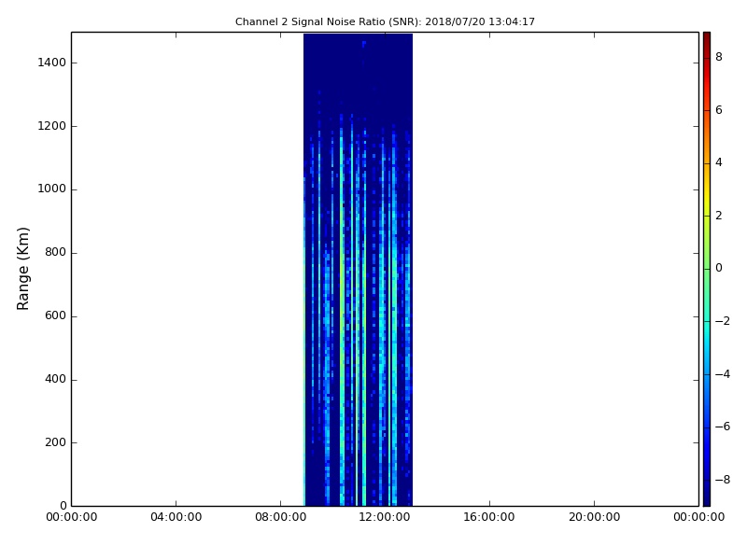The height and width of the screenshot is (560, 747).
Task: Click the 1200 y-axis tick label
Action: 52,126
